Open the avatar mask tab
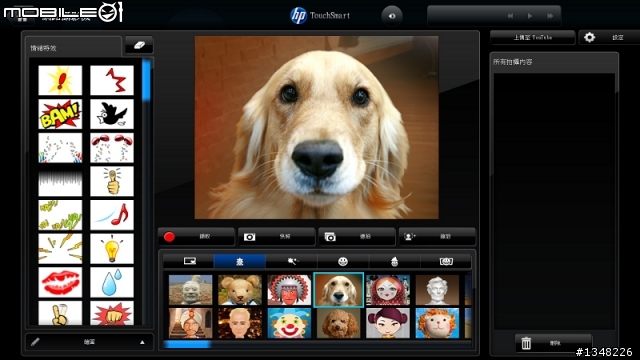 click(x=446, y=261)
